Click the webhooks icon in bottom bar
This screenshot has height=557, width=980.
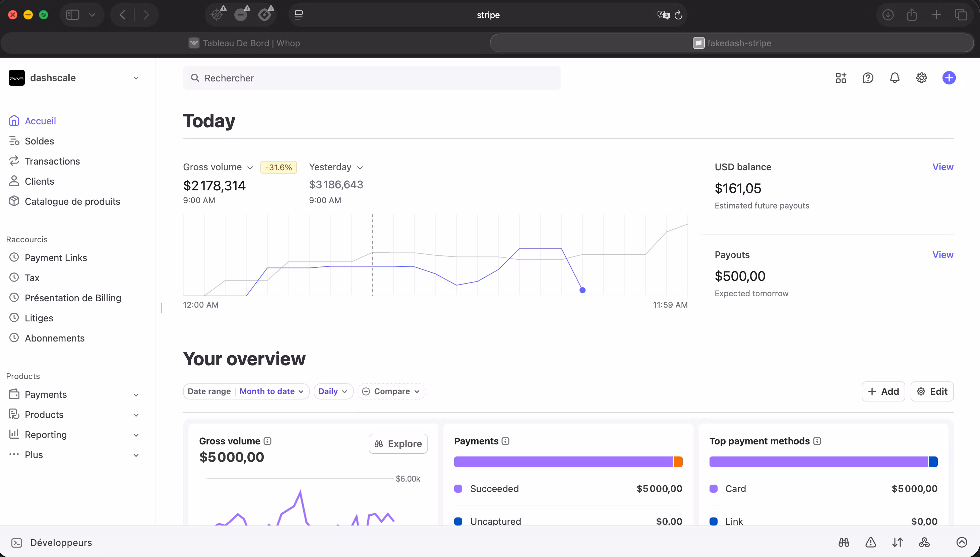[x=924, y=542]
